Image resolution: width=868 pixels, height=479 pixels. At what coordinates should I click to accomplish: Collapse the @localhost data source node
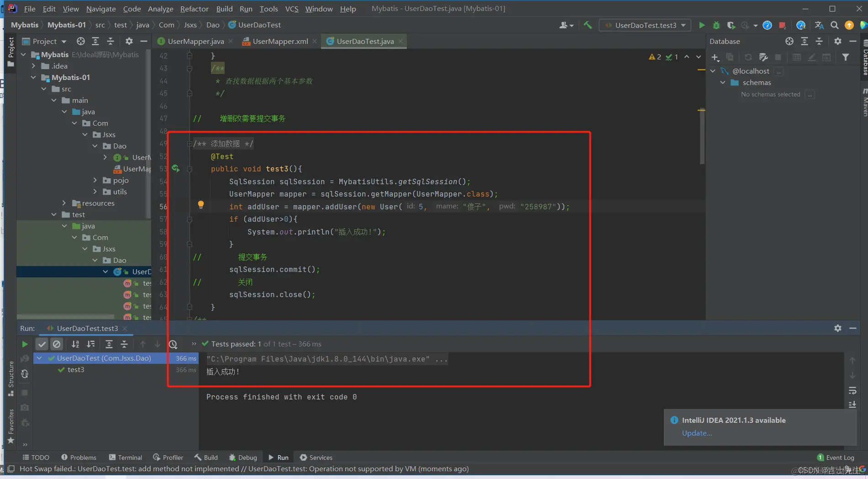(x=713, y=71)
